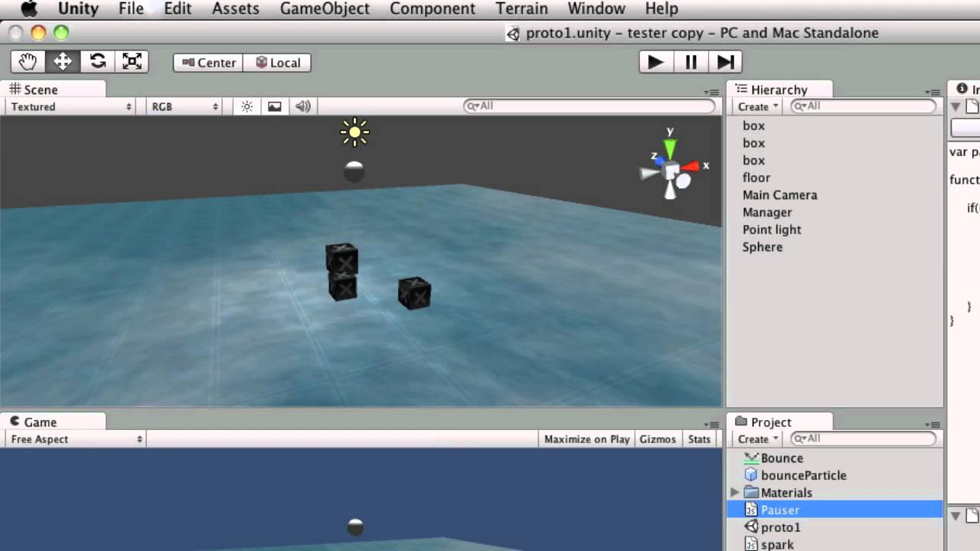Open the RGB render mode dropdown
The image size is (980, 551).
185,106
